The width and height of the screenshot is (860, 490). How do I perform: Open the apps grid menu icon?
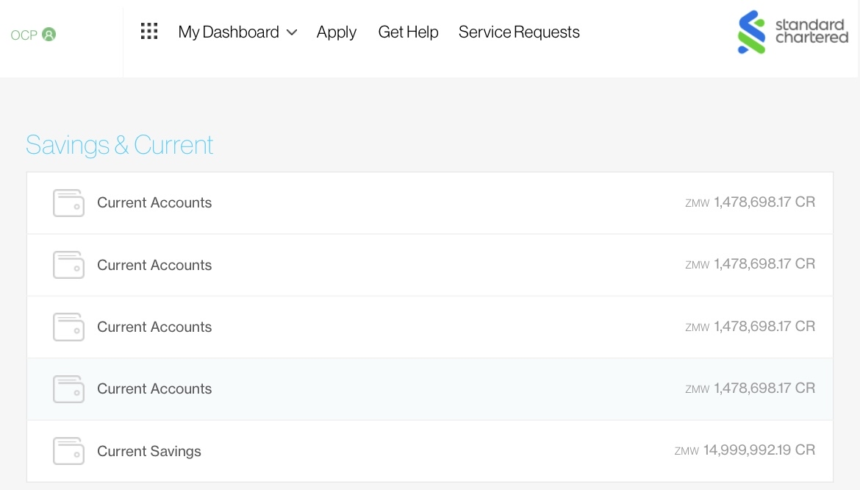pos(149,31)
